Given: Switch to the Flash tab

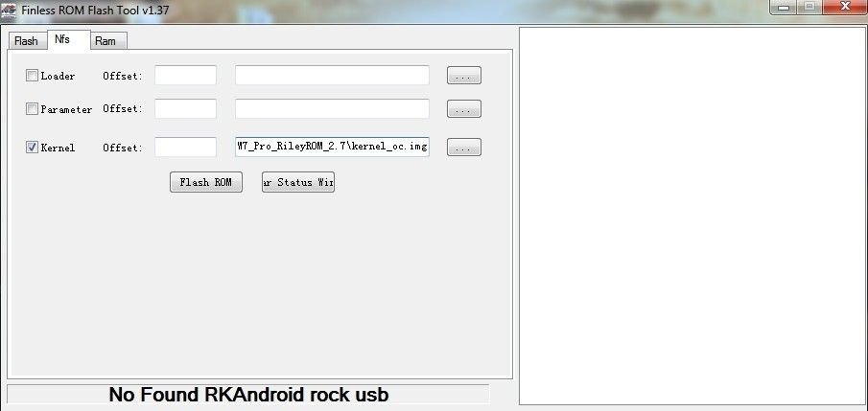Looking at the screenshot, I should click(26, 41).
